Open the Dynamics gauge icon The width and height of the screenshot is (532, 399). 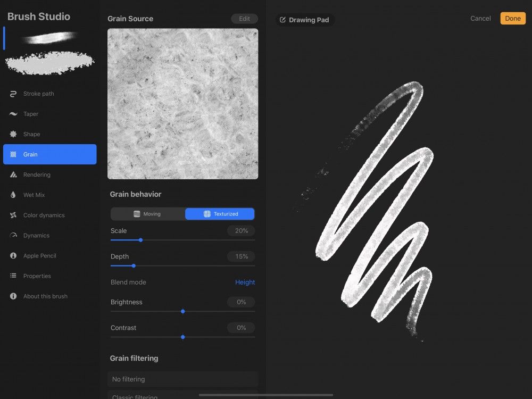pos(13,235)
